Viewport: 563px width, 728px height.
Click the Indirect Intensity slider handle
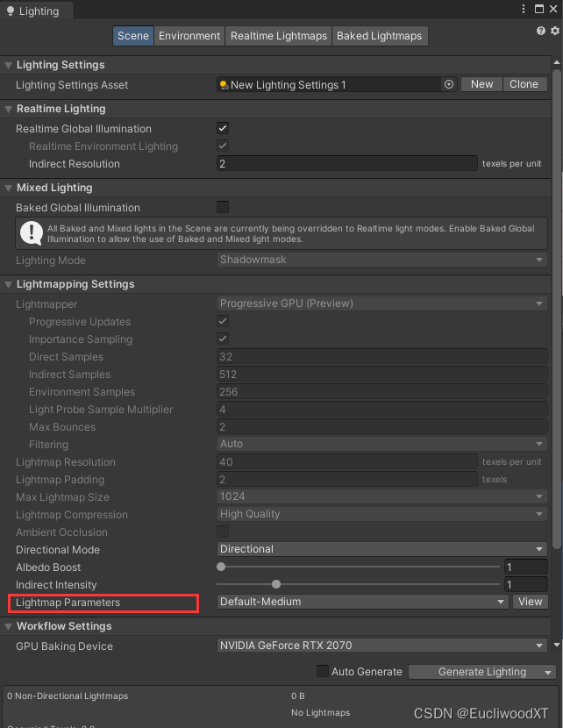click(276, 584)
